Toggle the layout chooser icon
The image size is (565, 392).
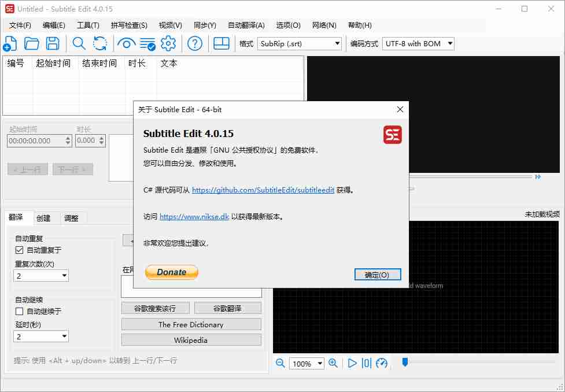coord(221,43)
